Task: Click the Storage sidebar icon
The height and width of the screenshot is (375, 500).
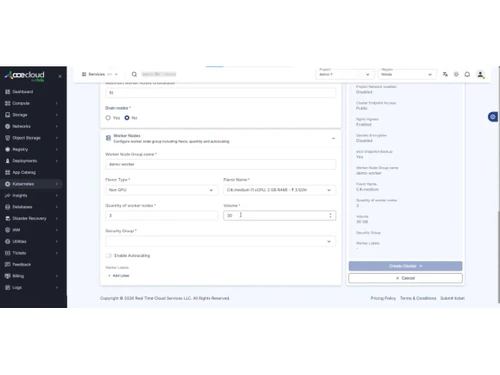Action: click(8, 115)
